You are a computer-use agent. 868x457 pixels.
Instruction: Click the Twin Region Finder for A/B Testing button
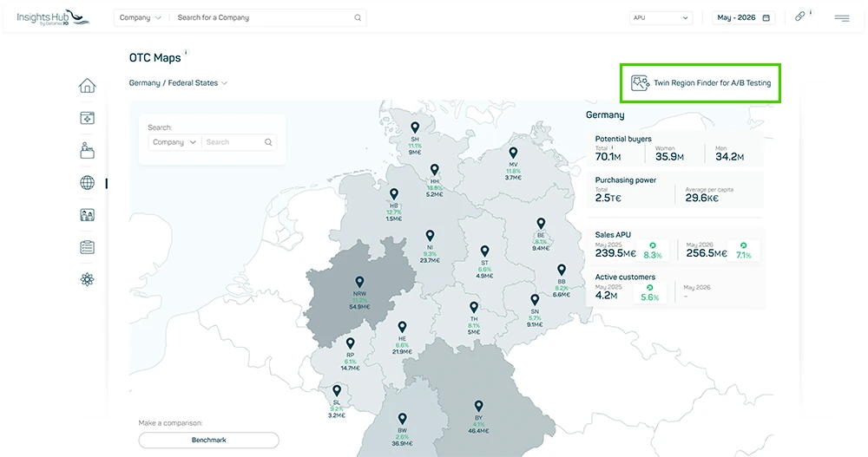(700, 83)
